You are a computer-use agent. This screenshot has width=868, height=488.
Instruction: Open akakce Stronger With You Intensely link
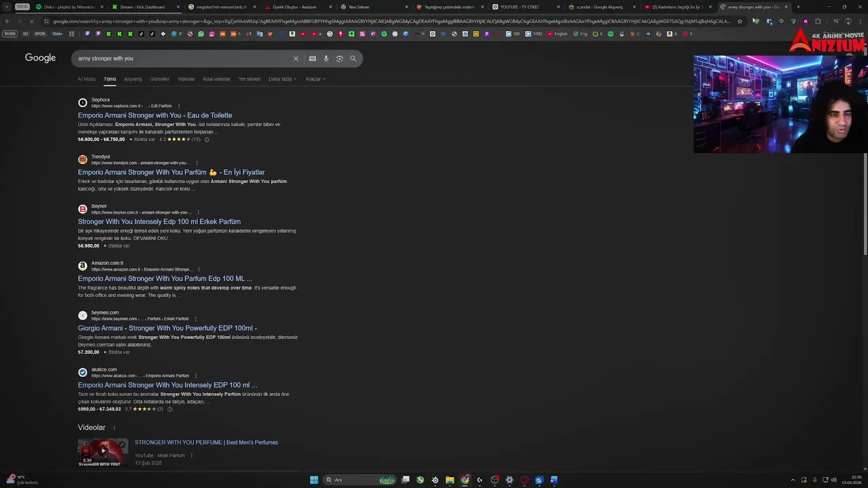(167, 385)
